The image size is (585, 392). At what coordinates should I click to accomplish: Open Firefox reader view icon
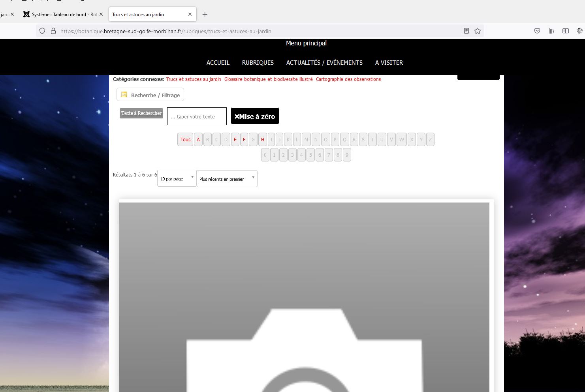[x=466, y=31]
